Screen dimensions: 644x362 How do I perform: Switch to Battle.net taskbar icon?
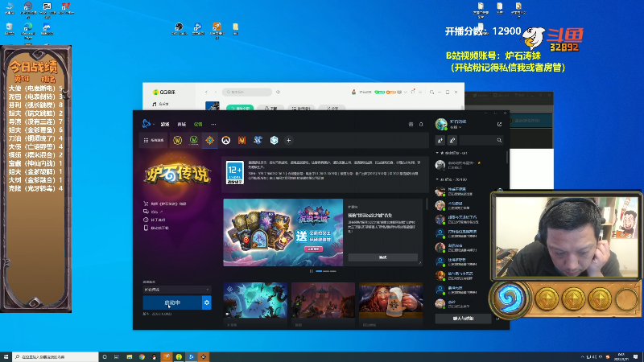tap(191, 356)
